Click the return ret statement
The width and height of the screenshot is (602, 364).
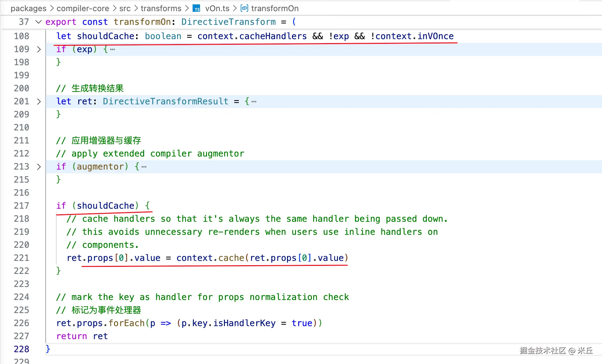[82, 336]
